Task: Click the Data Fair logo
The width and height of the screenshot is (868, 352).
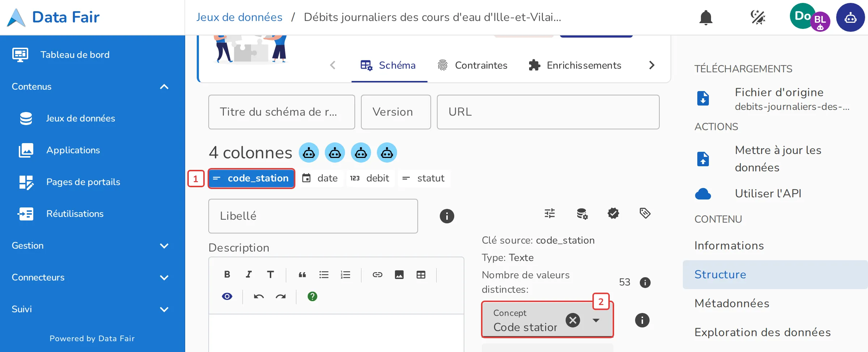Action: (53, 17)
